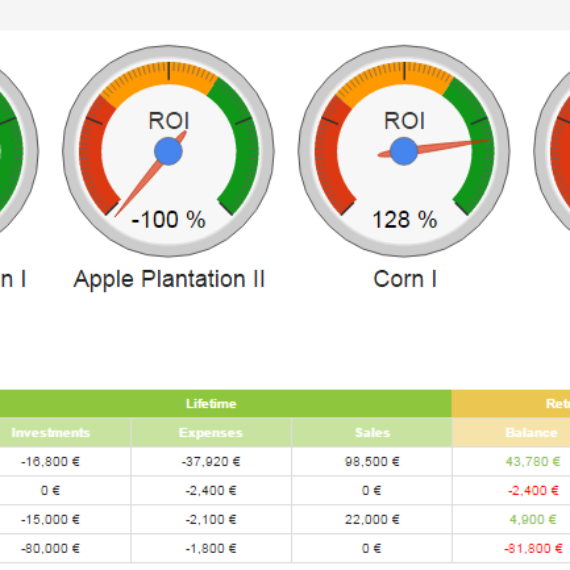The image size is (570, 570).
Task: Select the 128 % gauge reading
Action: 405,220
